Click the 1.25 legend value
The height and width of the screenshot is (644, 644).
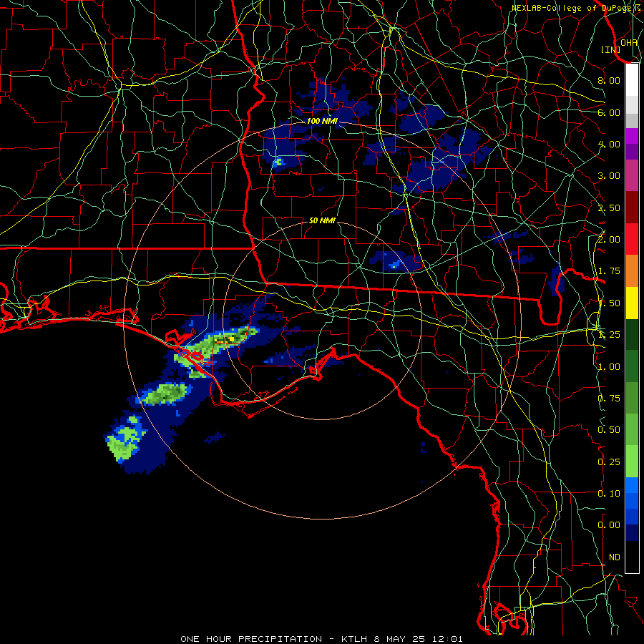[609, 335]
